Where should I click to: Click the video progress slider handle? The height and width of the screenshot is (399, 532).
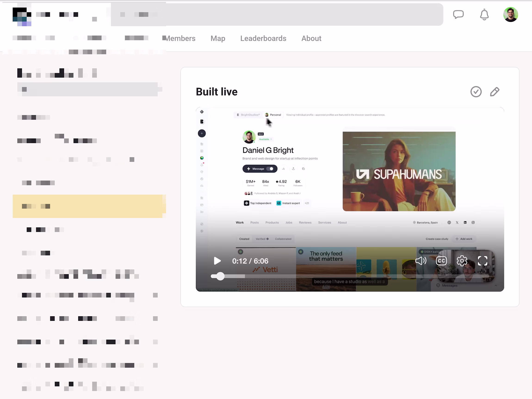(220, 276)
